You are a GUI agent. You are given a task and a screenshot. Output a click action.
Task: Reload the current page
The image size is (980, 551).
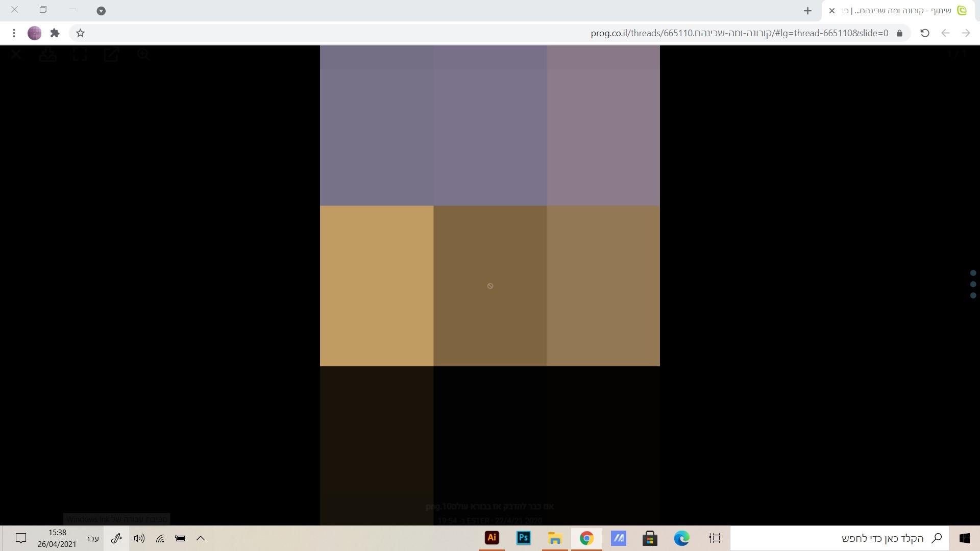[924, 33]
